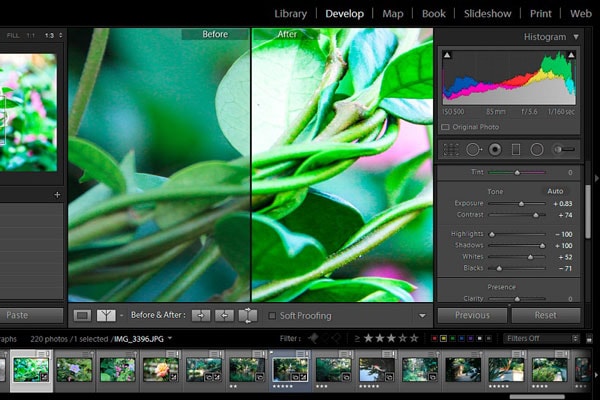600x400 pixels.
Task: Click the Contrast slider handle
Action: (536, 215)
